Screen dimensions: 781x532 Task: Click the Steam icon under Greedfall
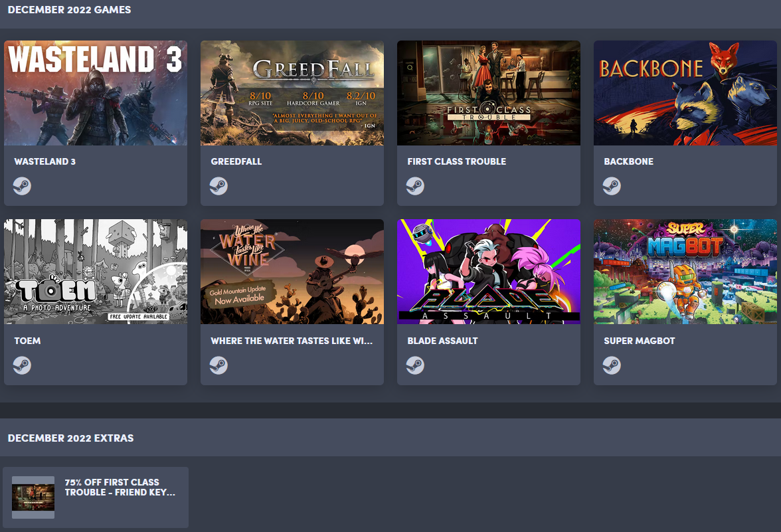tap(218, 186)
